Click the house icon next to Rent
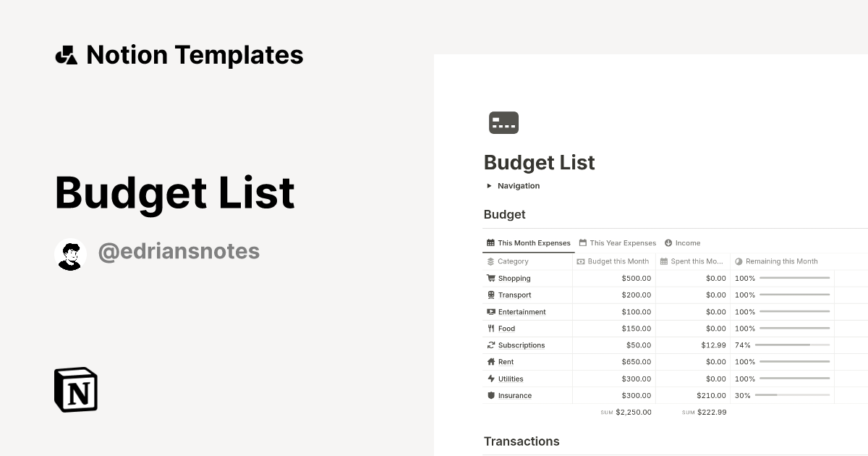The width and height of the screenshot is (868, 456). [x=490, y=362]
